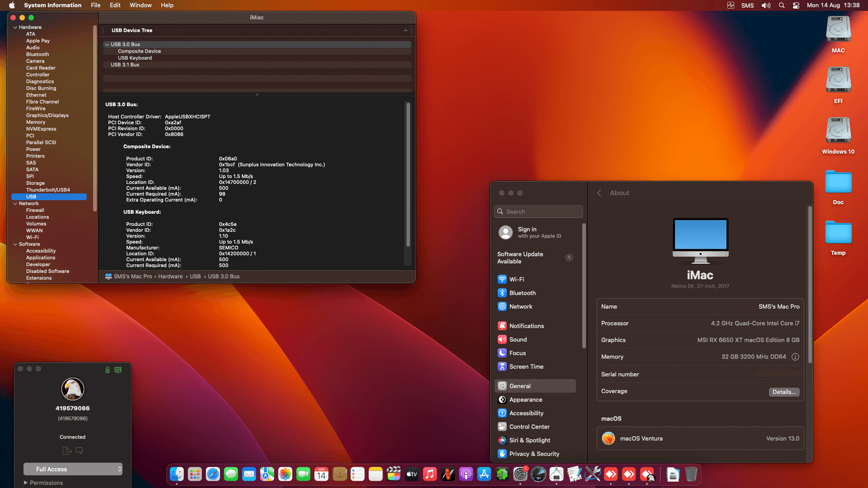The width and height of the screenshot is (868, 488).
Task: Click the file transfer icon below Connected
Action: click(67, 450)
